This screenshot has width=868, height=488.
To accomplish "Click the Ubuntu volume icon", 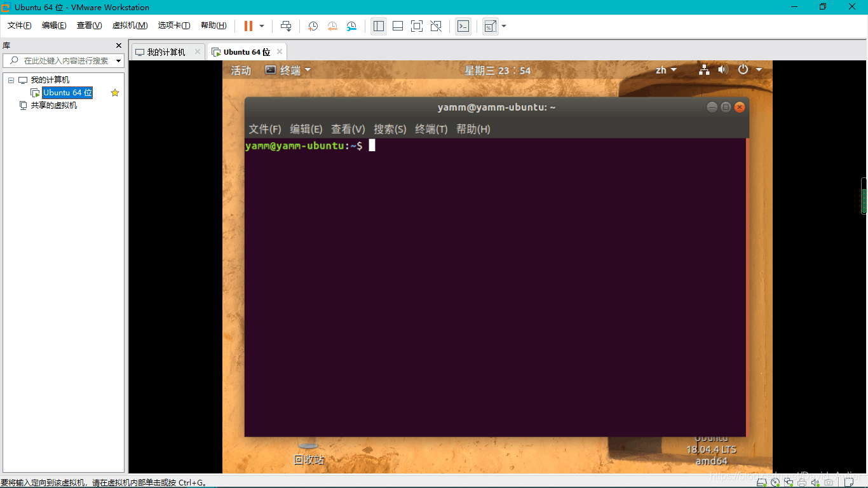I will pyautogui.click(x=723, y=70).
